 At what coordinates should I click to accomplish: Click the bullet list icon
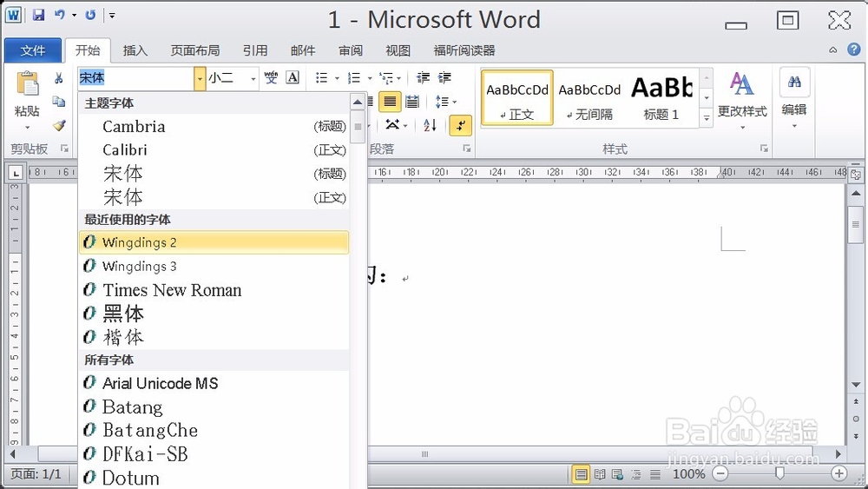pyautogui.click(x=321, y=77)
